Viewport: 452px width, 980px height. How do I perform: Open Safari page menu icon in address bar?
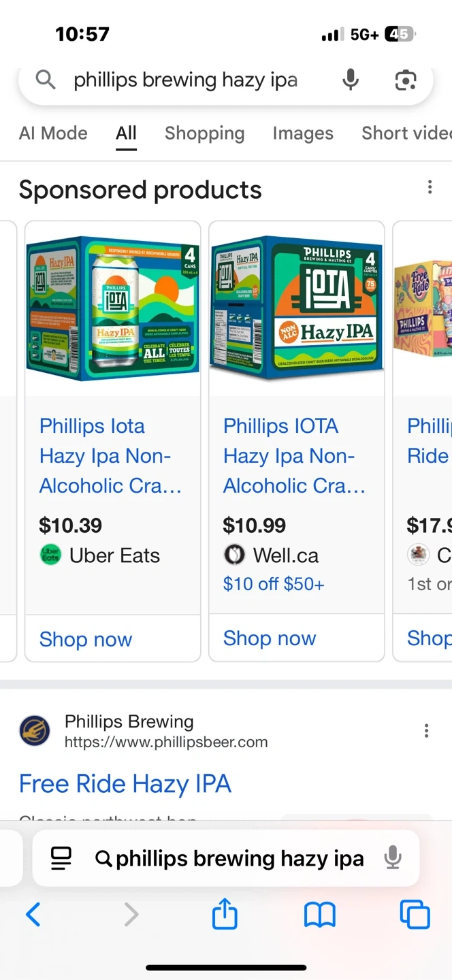pyautogui.click(x=61, y=858)
